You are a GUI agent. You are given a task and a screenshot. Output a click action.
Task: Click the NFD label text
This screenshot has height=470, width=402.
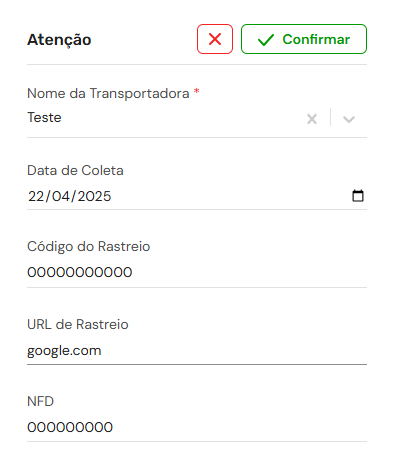pos(40,401)
